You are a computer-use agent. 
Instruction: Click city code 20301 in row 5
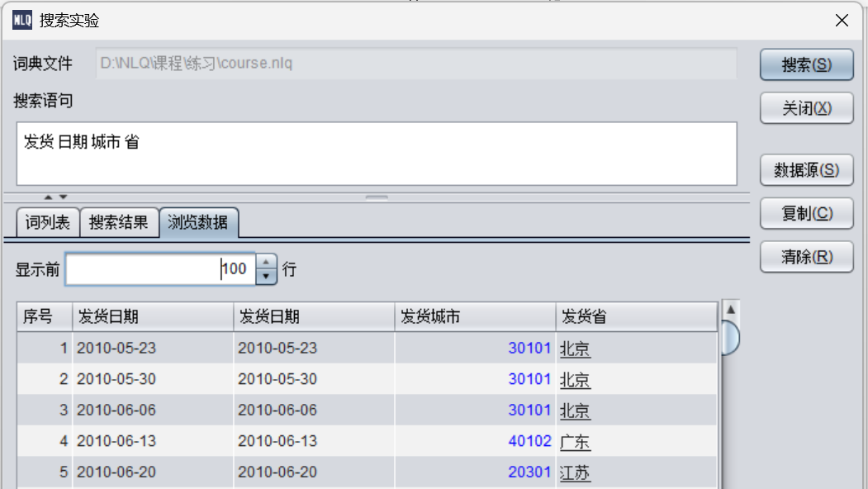(529, 472)
